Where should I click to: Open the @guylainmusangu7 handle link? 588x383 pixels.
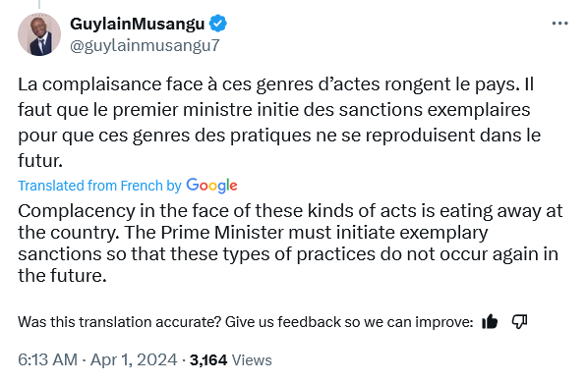pyautogui.click(x=145, y=46)
